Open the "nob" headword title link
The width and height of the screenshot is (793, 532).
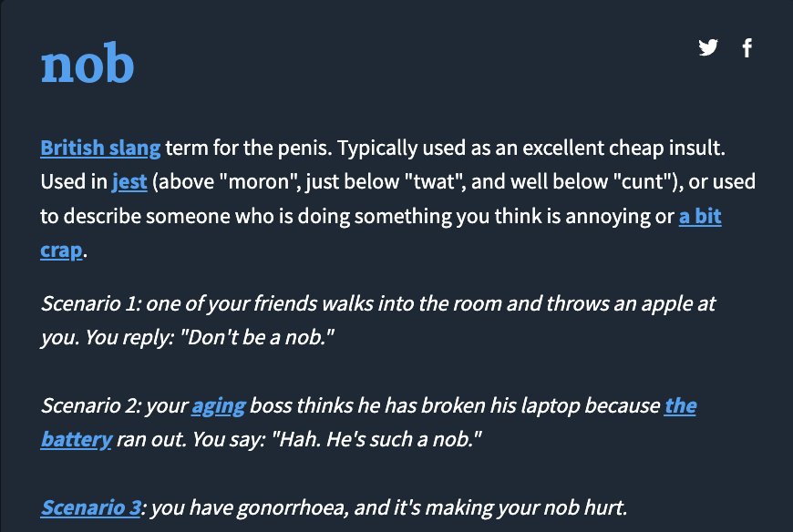point(88,64)
